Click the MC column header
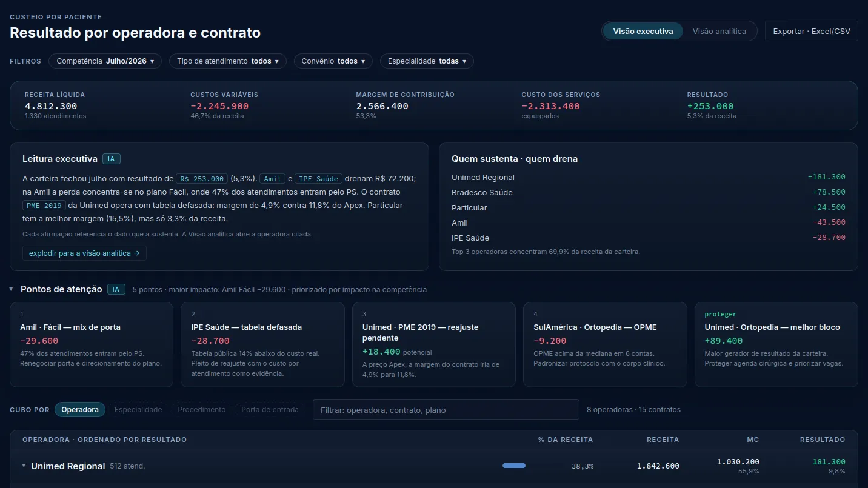Image resolution: width=868 pixels, height=488 pixels. tap(753, 440)
